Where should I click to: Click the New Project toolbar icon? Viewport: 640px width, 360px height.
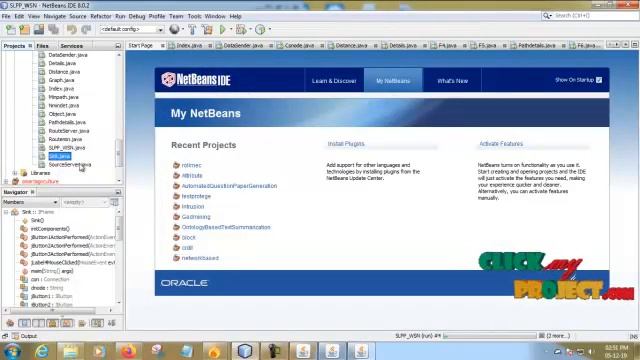click(24, 29)
